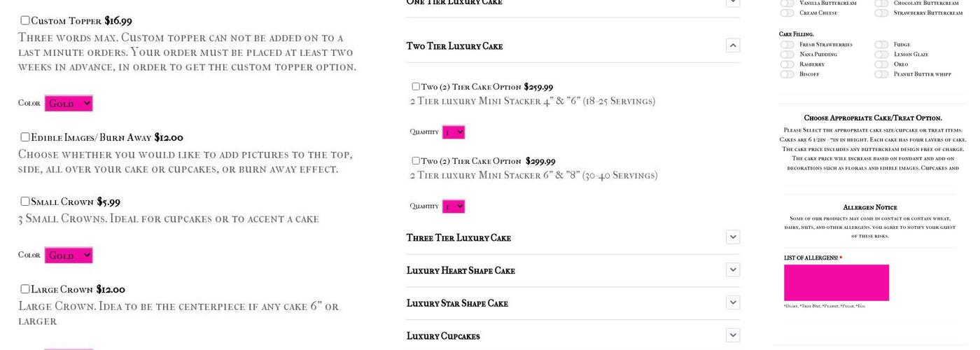Click the List of Allergens text field
The width and height of the screenshot is (980, 350).
click(x=836, y=283)
